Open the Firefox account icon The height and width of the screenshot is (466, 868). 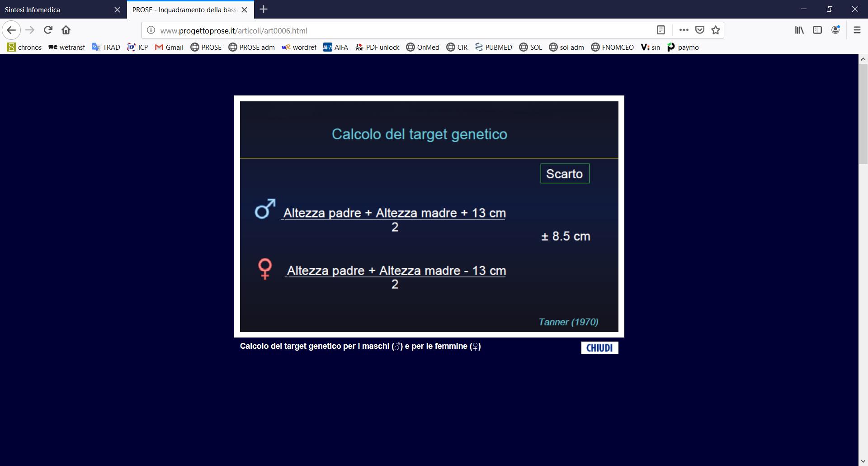click(835, 30)
